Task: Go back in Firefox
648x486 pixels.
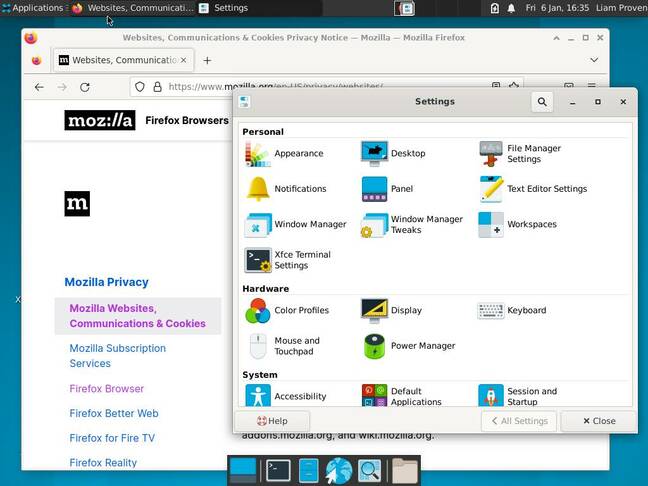Action: (x=39, y=87)
